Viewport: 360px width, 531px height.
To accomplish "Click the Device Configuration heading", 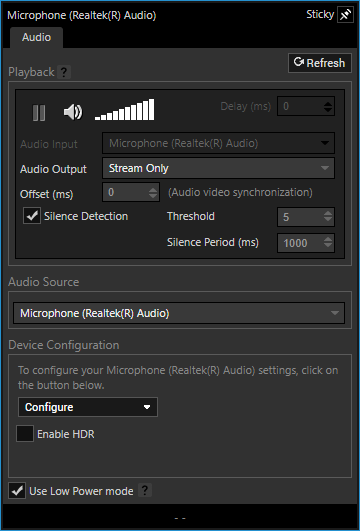I will pos(64,345).
